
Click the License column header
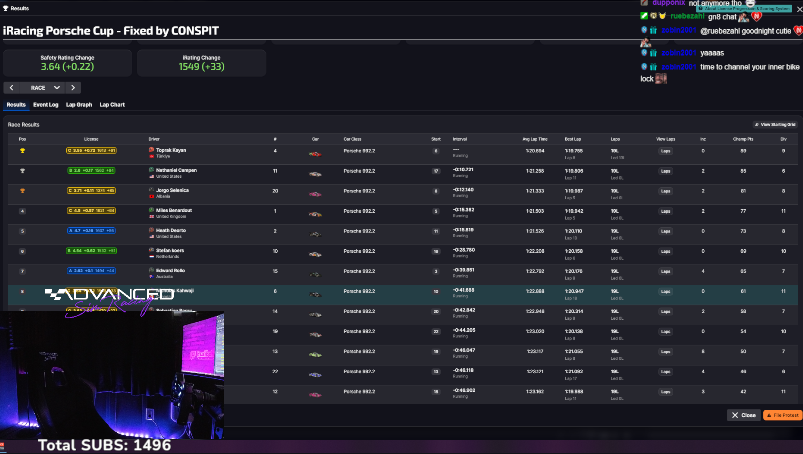91,139
